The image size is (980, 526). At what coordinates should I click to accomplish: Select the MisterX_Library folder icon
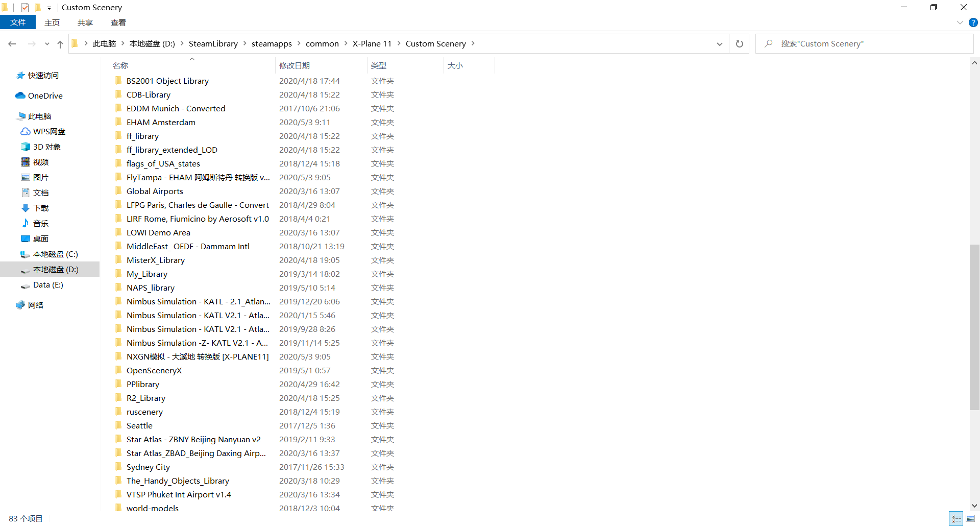(118, 260)
